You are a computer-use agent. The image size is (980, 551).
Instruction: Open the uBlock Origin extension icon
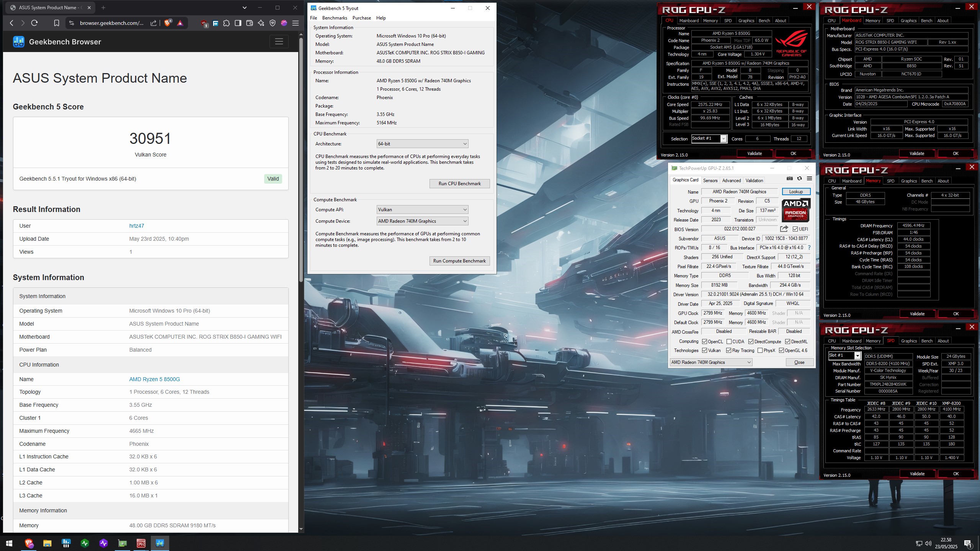tap(204, 23)
